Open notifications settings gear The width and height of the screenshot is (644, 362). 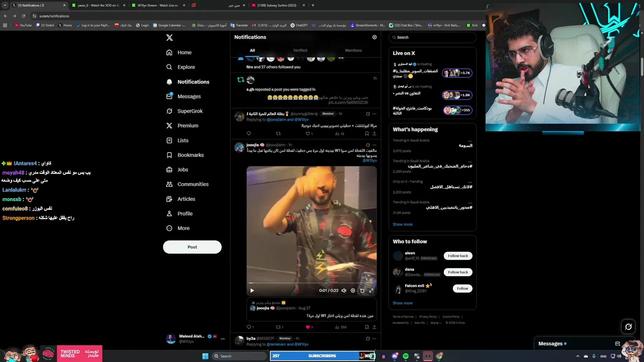tap(374, 37)
